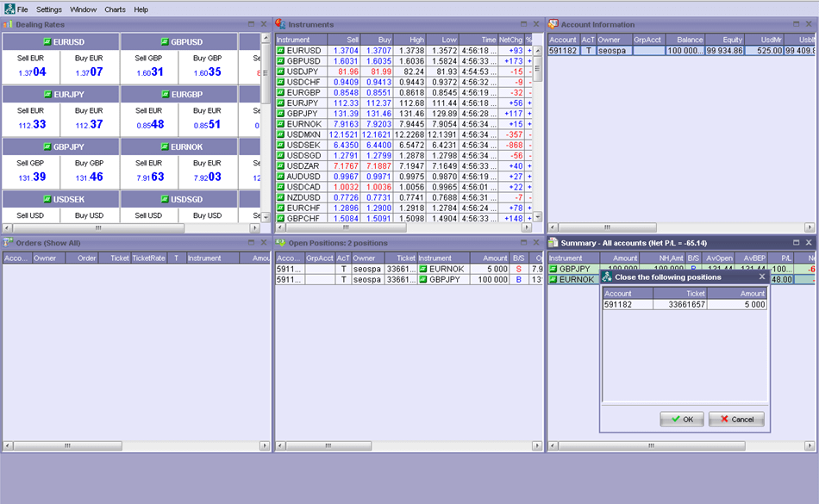
Task: Click the Instruments panel title-bar icon
Action: coord(278,24)
